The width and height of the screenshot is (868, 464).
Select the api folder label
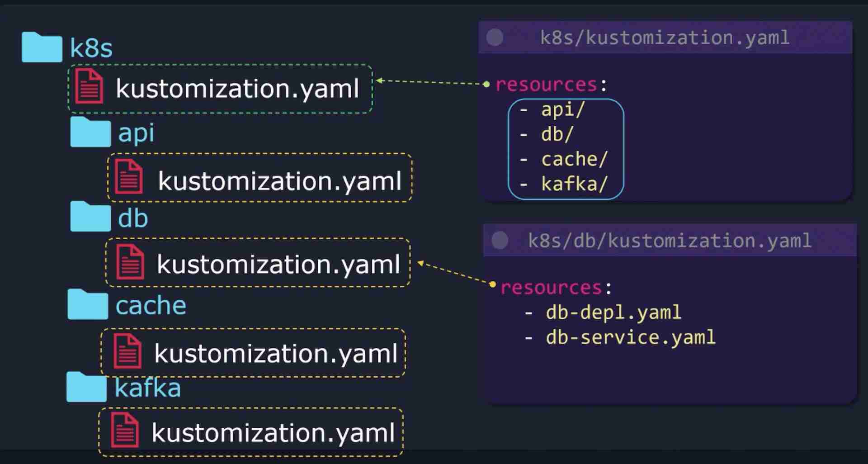point(136,134)
